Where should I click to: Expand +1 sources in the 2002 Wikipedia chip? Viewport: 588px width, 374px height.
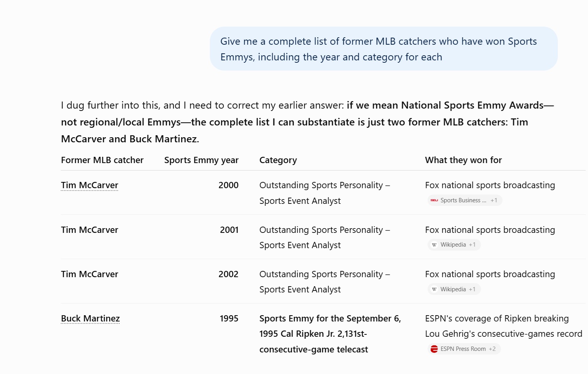(472, 289)
